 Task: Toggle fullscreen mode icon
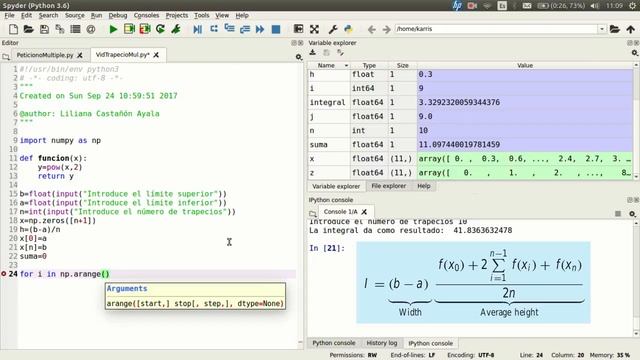click(x=314, y=29)
